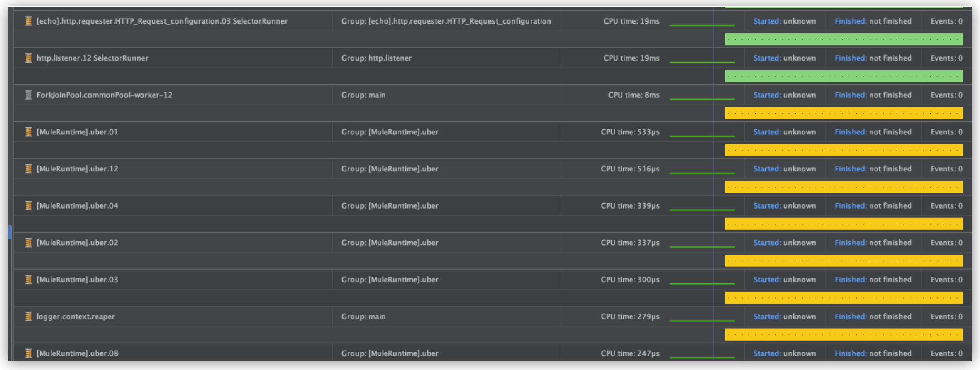This screenshot has width=980, height=370.
Task: Click Group: http.listener label
Action: pos(376,58)
